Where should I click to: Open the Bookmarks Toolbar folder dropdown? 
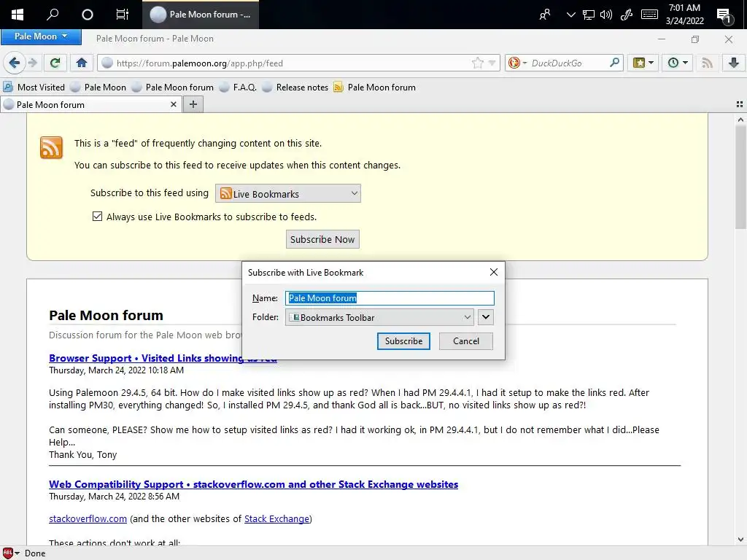tap(379, 317)
